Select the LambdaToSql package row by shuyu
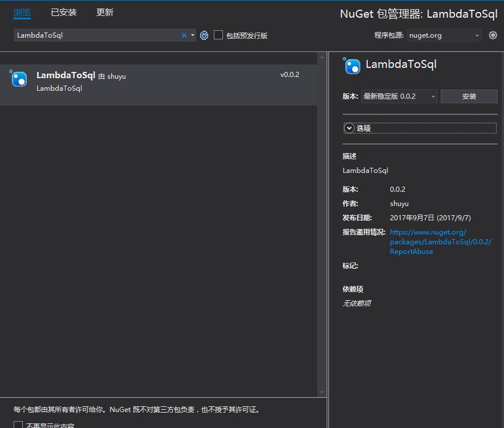The image size is (504, 428). (158, 85)
